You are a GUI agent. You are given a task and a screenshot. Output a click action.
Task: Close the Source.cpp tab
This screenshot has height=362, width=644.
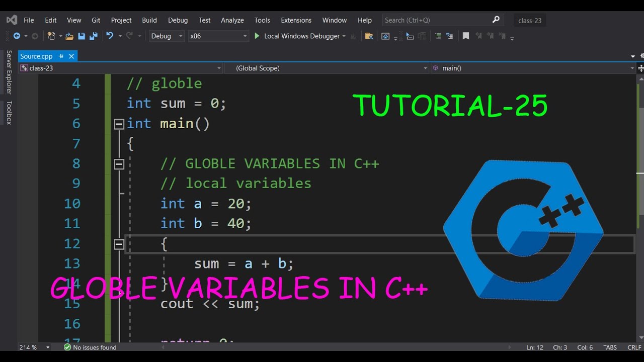click(71, 56)
